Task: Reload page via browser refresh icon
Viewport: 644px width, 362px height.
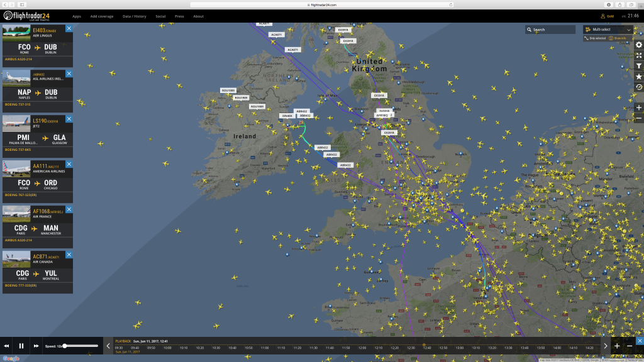Action: [x=450, y=5]
